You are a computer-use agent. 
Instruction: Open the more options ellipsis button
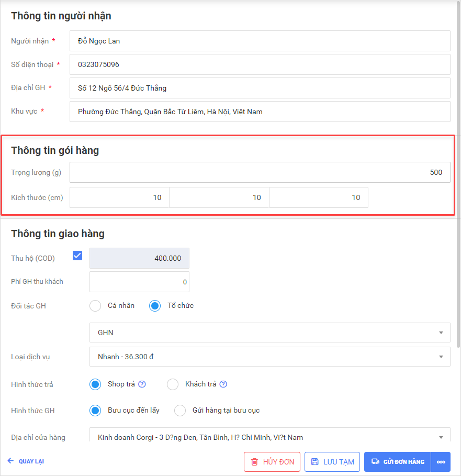click(x=441, y=462)
